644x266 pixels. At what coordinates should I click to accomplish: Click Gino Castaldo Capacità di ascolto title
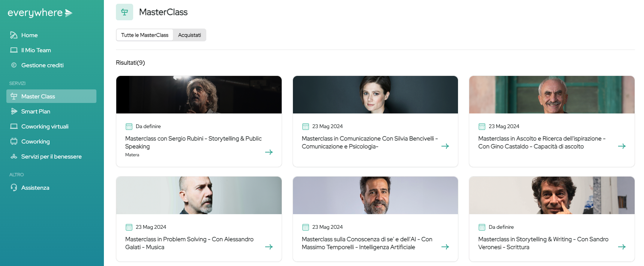pyautogui.click(x=542, y=142)
